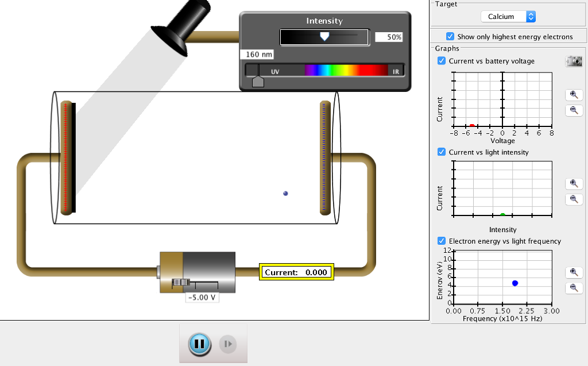Toggle Show only highest energy electrons
This screenshot has width=588, height=366.
click(450, 36)
